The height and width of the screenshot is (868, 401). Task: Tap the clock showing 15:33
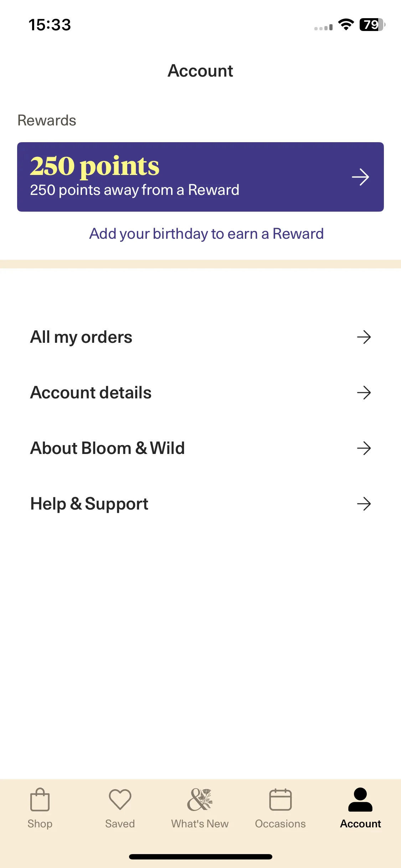50,25
